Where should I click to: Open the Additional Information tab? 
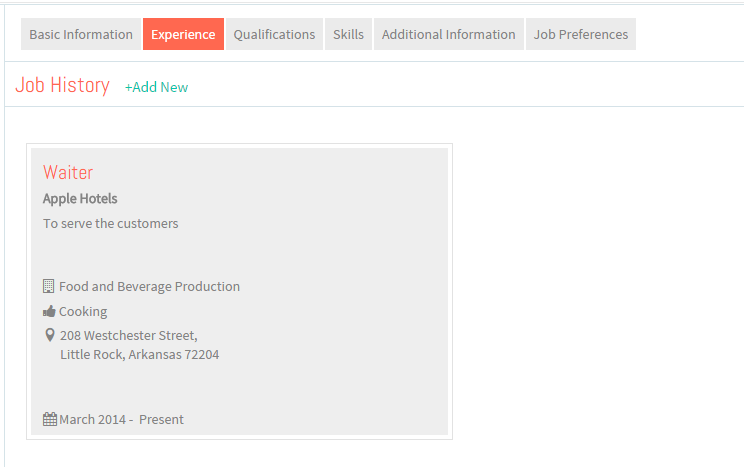(449, 34)
